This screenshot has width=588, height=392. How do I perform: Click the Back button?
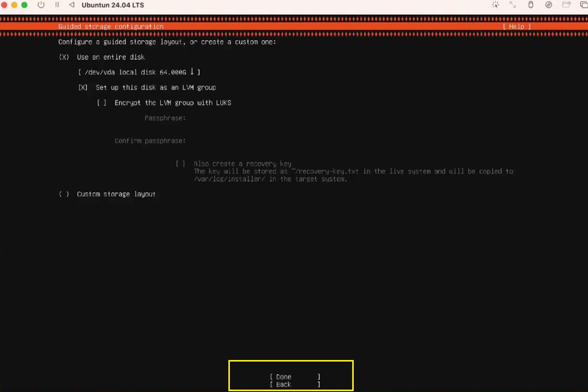coord(295,385)
